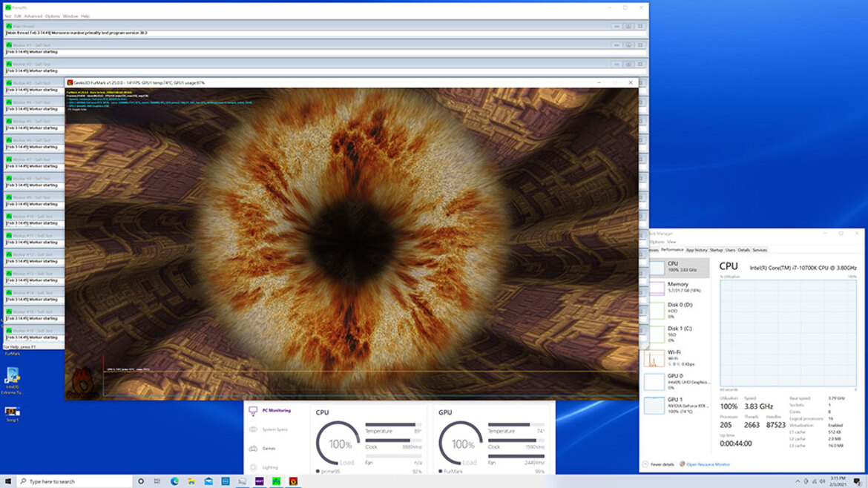Open the Action Center notifications icon
Image resolution: width=868 pixels, height=488 pixels.
point(857,481)
